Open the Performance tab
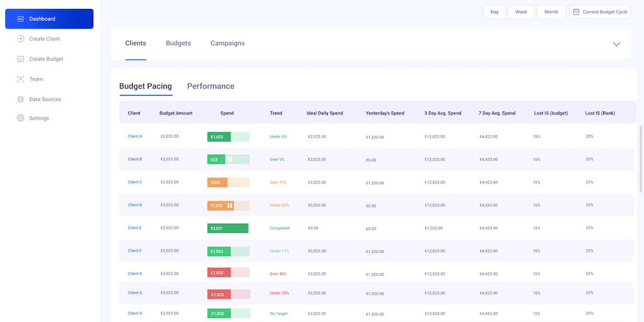The width and height of the screenshot is (644, 322). [211, 86]
